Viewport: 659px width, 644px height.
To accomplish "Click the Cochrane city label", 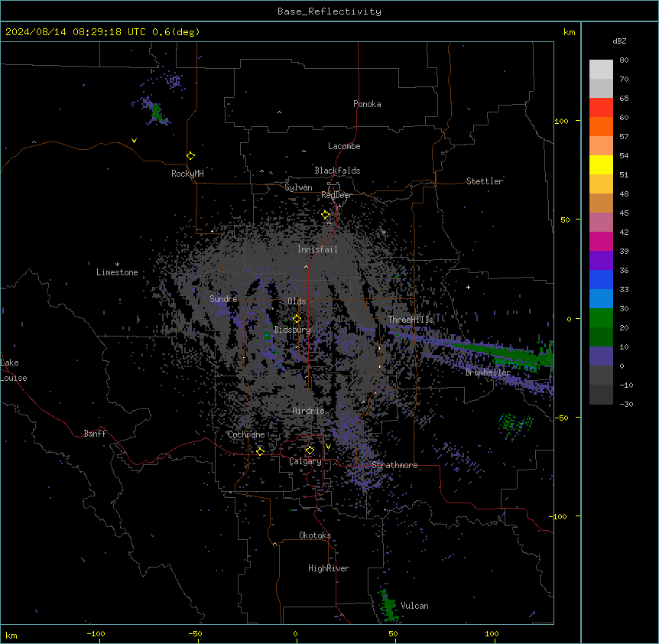I will click(246, 434).
